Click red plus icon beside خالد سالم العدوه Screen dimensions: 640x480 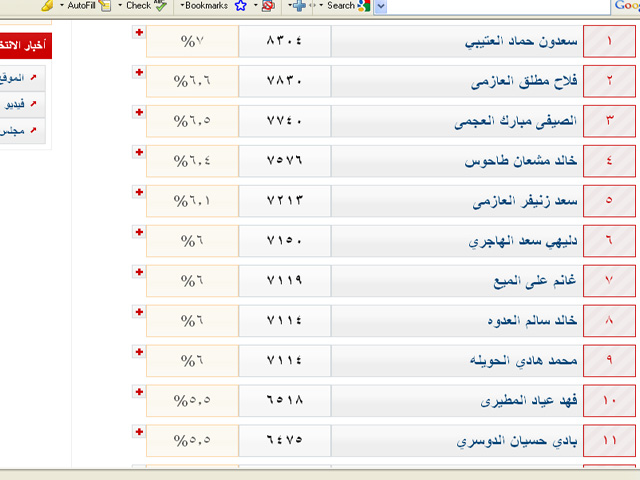(138, 312)
